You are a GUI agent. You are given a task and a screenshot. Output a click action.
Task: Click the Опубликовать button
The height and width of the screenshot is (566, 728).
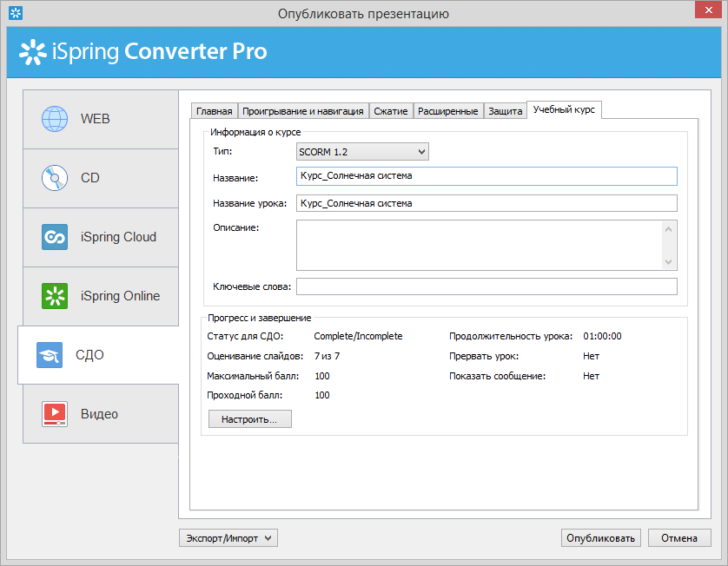pos(601,538)
